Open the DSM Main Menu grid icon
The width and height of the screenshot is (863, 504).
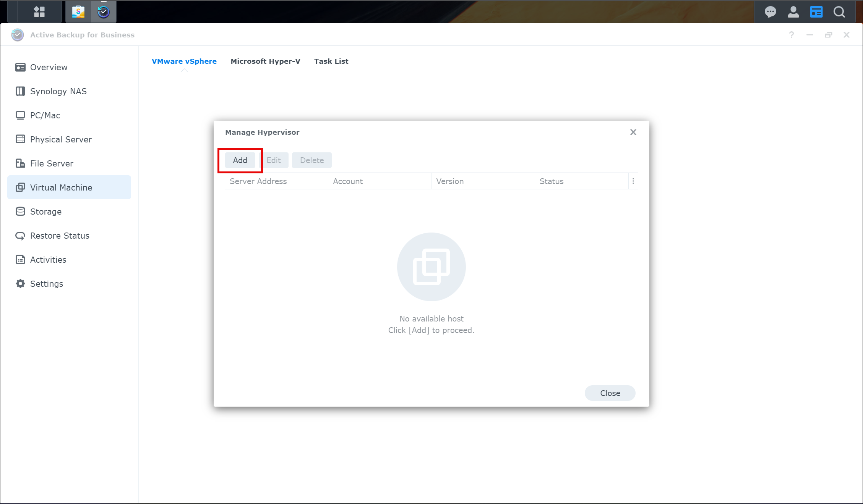coord(39,12)
